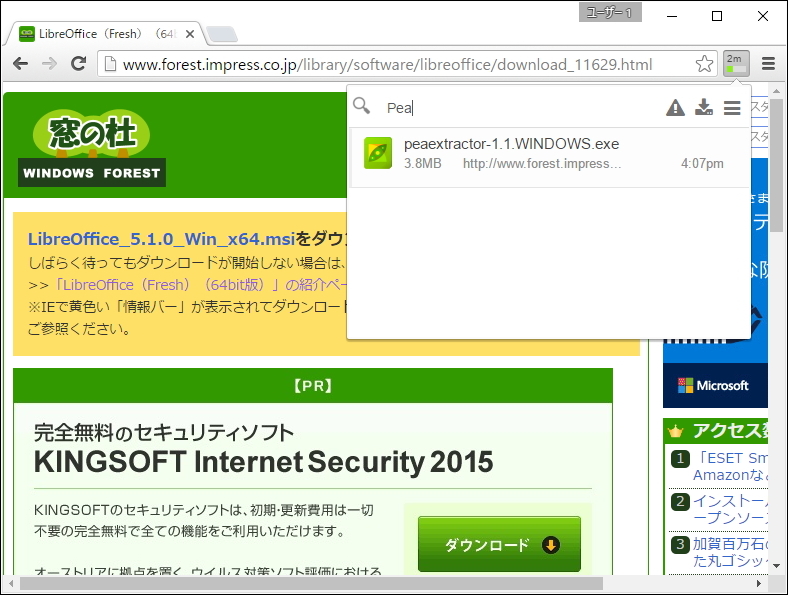Click the browser forward arrow
Screen dimensions: 788x595
(x=49, y=64)
